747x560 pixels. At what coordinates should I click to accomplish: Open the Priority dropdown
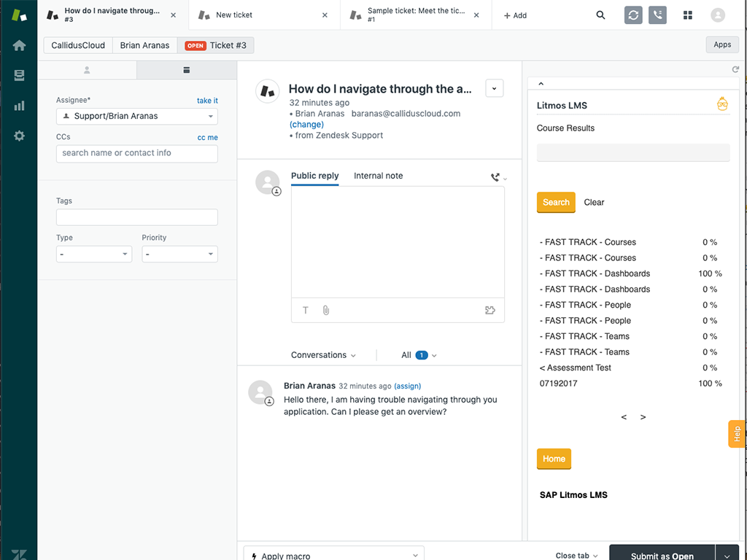tap(179, 254)
